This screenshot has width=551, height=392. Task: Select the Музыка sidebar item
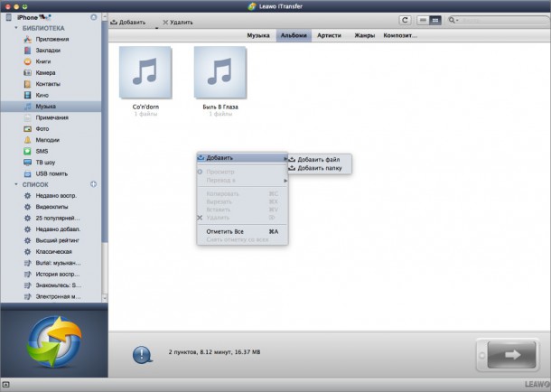[x=51, y=107]
